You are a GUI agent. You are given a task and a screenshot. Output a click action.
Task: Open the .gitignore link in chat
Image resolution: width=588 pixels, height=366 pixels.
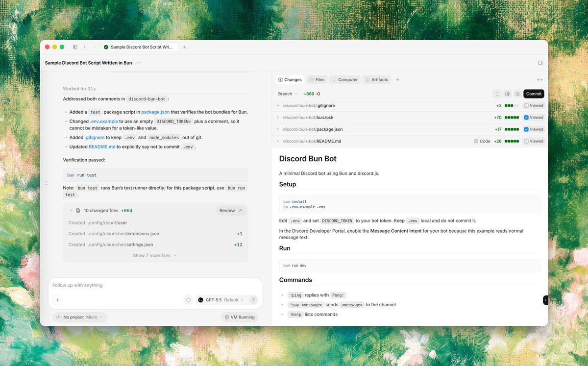coord(95,138)
